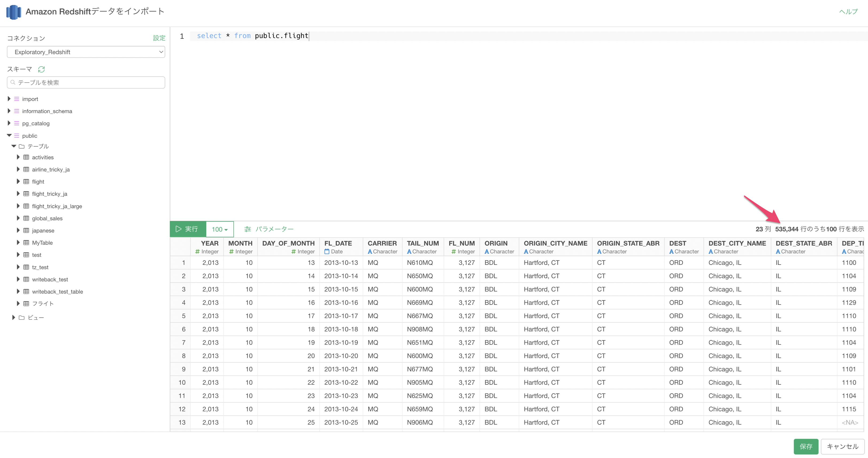Screen dimensions: 868x458
Task: Click the MyTable table icon
Action: 26,242
